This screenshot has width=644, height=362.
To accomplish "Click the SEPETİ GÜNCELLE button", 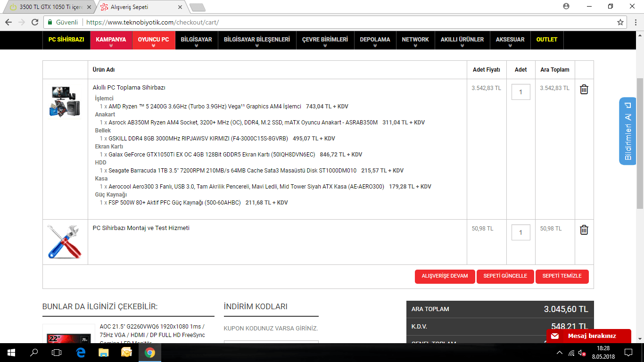I will tap(505, 276).
